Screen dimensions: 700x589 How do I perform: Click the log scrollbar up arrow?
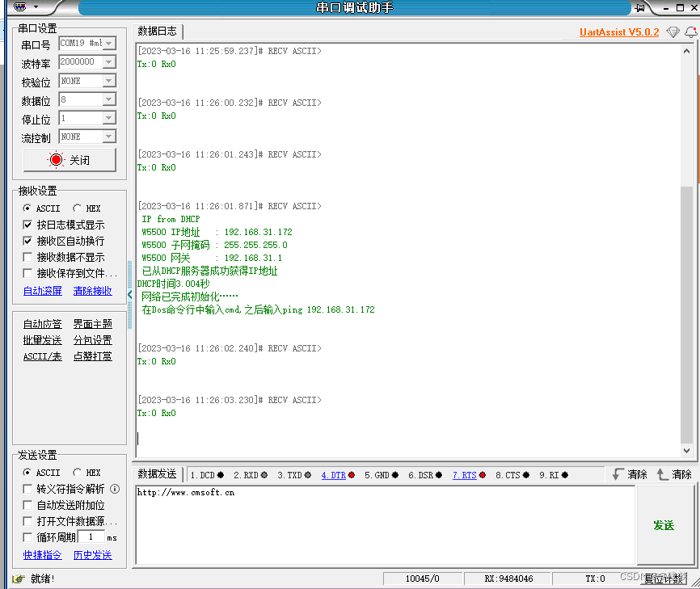coord(686,51)
